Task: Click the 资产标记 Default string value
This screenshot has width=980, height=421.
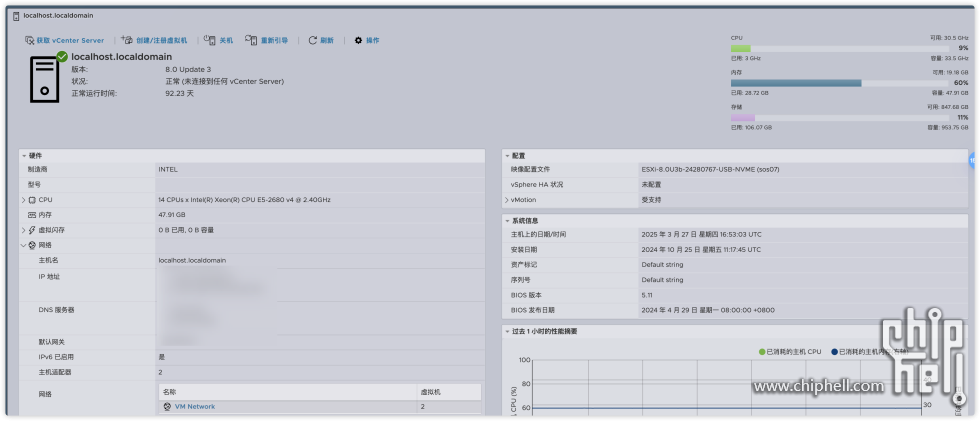Action: [662, 264]
